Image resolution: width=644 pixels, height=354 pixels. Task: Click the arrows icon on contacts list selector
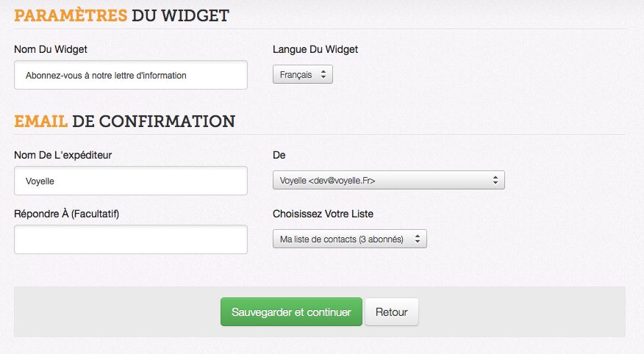pyautogui.click(x=418, y=239)
